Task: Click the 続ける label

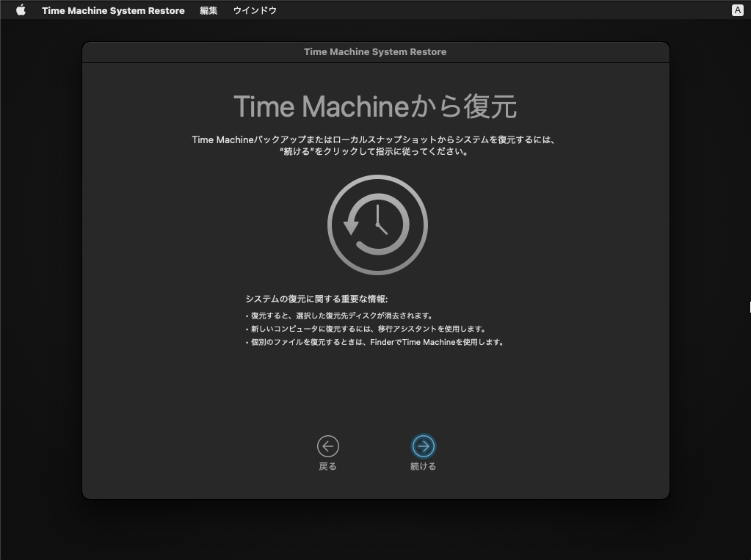Action: 424,466
